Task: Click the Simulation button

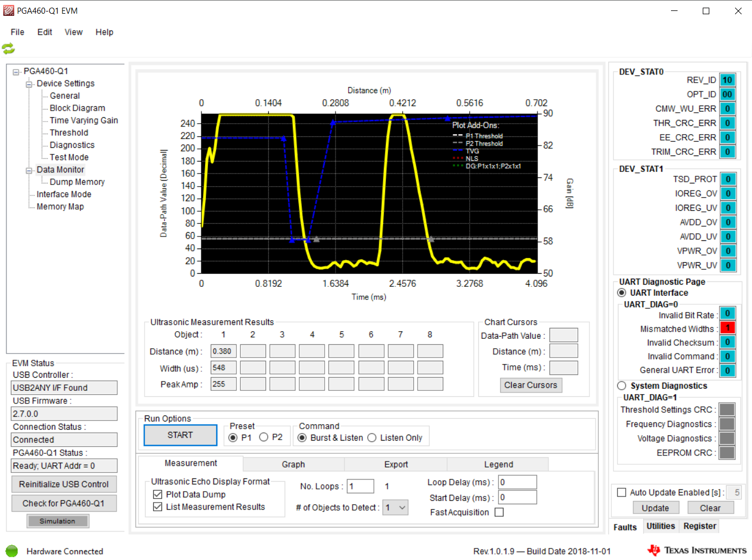Action: (x=57, y=521)
